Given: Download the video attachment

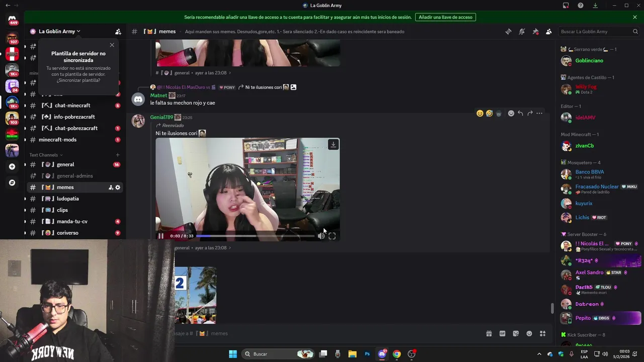Looking at the screenshot, I should (x=333, y=144).
